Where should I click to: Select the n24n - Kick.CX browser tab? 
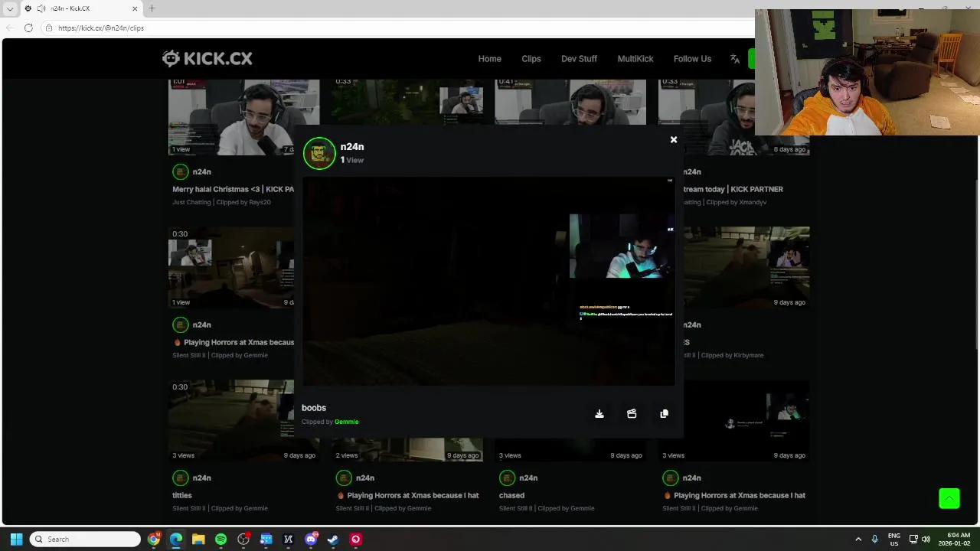80,8
